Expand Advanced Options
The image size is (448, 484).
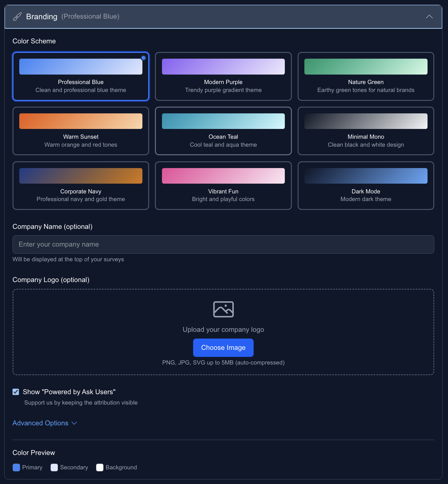45,423
